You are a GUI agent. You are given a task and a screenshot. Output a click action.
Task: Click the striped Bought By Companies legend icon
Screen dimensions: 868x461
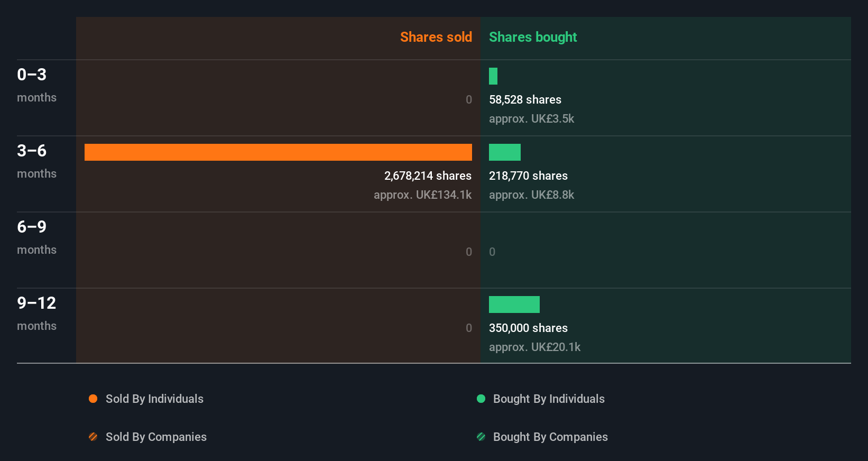[x=481, y=437]
